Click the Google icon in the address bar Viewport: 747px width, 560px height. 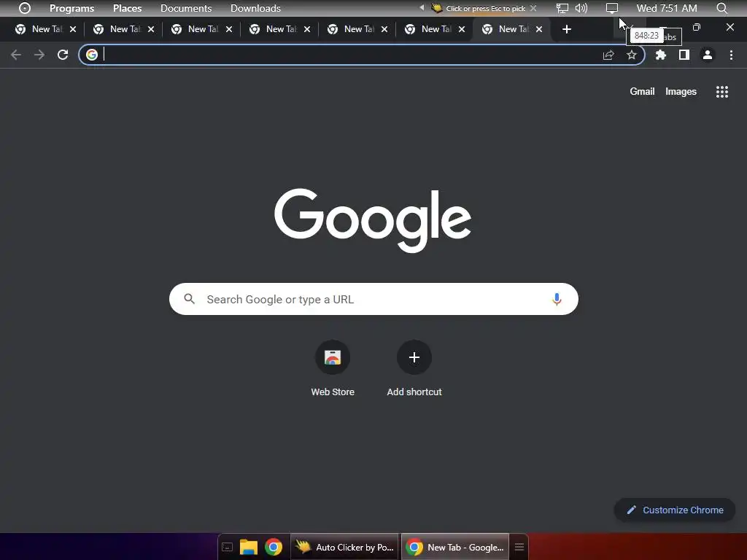92,55
